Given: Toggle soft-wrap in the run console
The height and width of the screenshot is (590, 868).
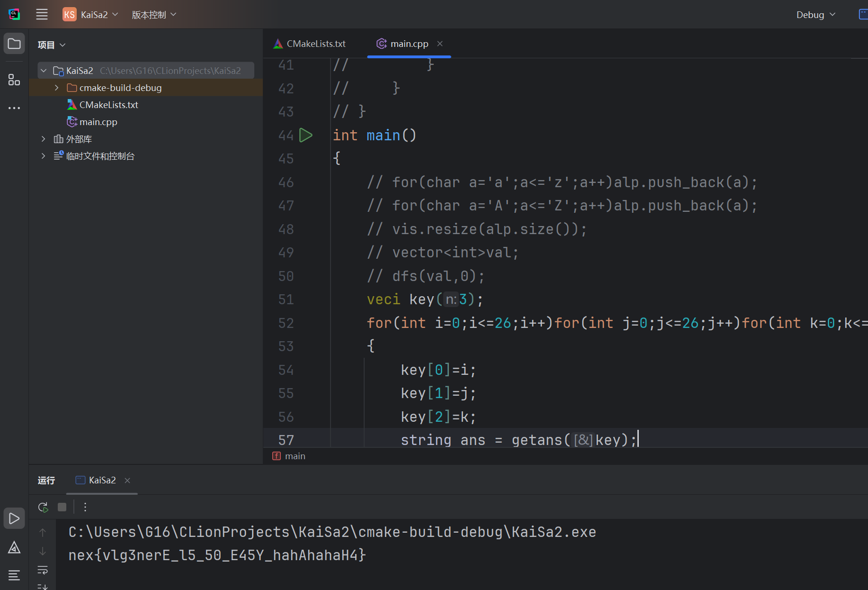Looking at the screenshot, I should (43, 570).
